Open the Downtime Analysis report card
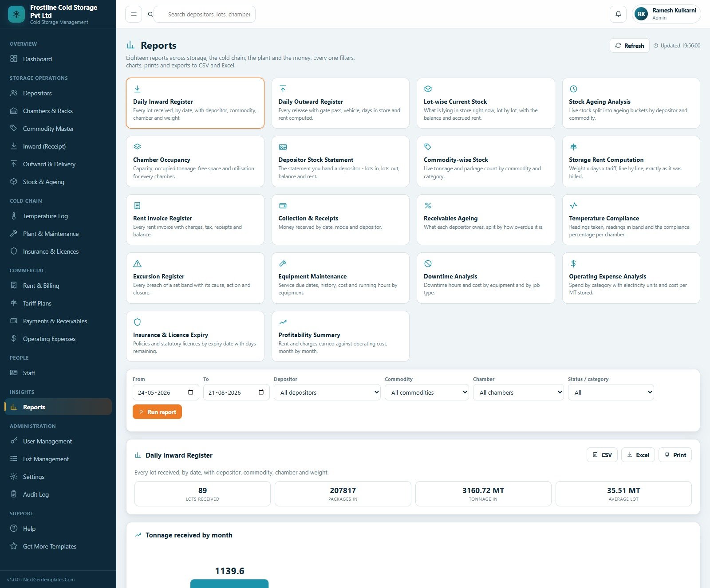The image size is (710, 588). tap(486, 278)
